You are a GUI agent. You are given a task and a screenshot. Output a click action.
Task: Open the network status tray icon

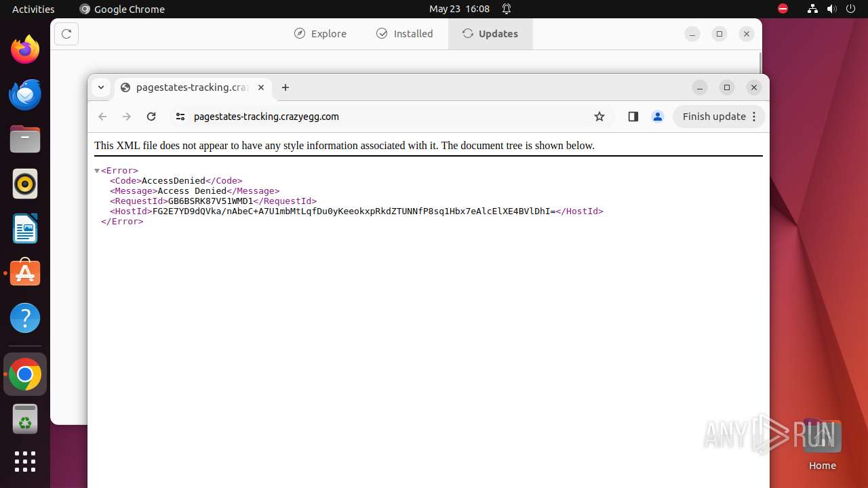812,9
